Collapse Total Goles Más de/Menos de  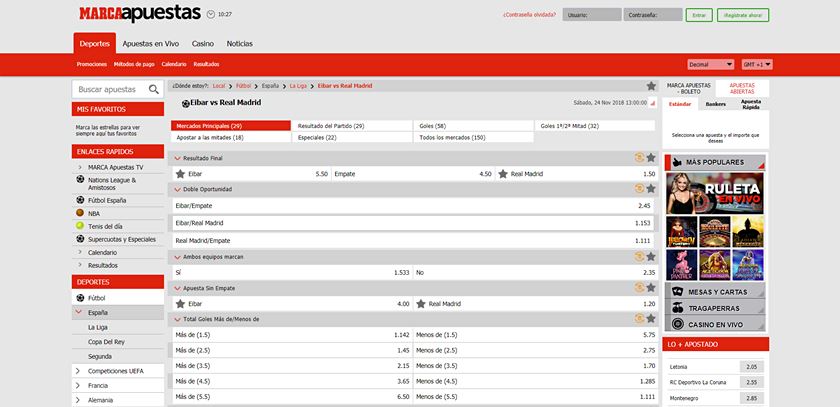[x=177, y=319]
